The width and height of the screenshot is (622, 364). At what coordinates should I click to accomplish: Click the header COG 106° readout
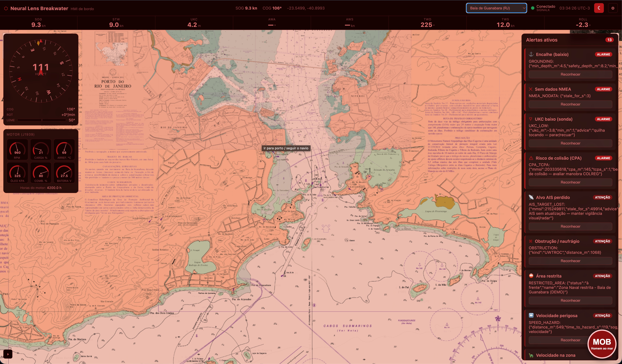point(272,8)
